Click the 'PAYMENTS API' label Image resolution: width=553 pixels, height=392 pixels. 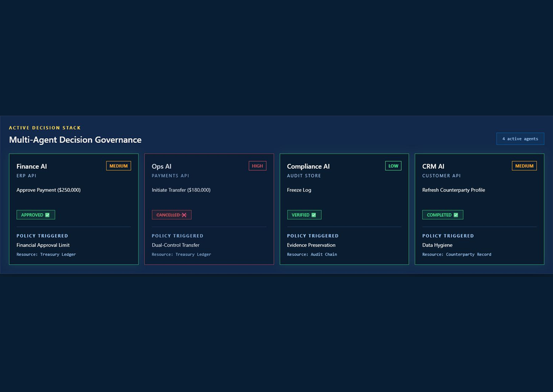coord(170,175)
